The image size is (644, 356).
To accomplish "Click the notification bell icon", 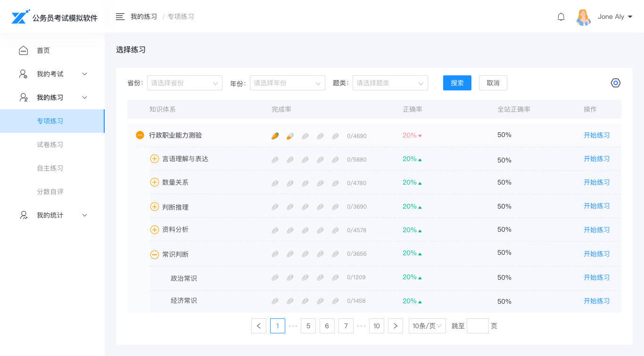I will pyautogui.click(x=561, y=17).
